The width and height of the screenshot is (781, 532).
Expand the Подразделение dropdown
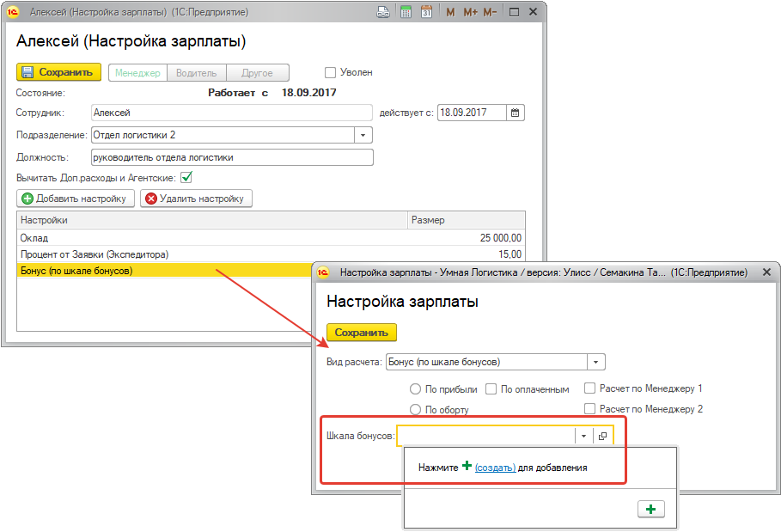363,135
